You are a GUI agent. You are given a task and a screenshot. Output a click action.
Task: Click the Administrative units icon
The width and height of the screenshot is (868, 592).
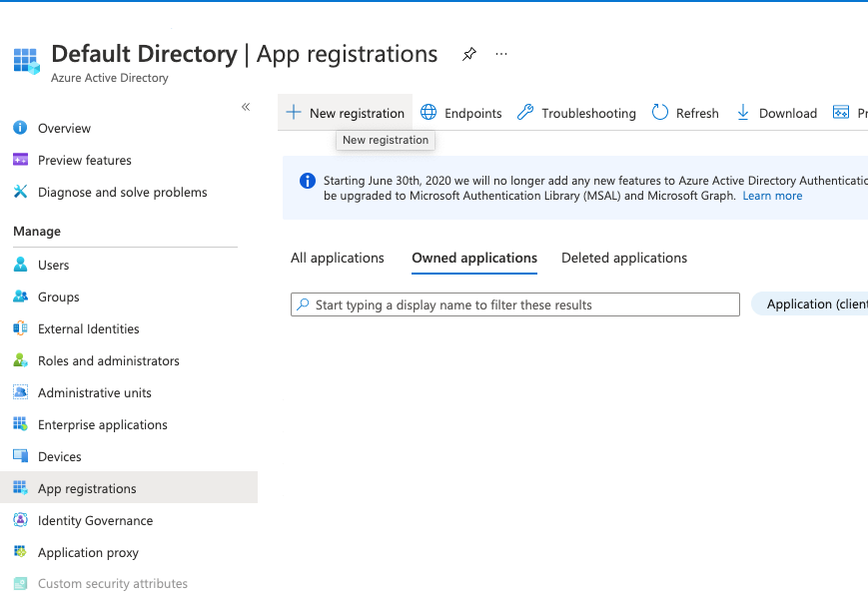tap(21, 392)
